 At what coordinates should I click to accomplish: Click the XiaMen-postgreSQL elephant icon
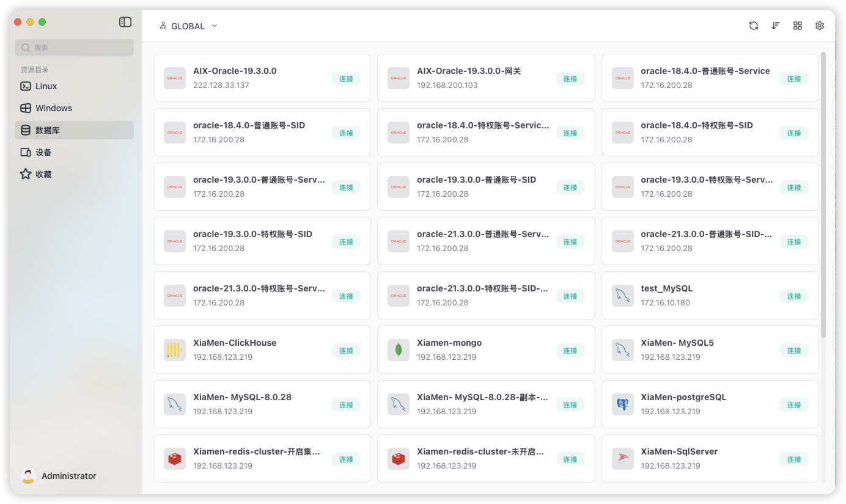[622, 404]
